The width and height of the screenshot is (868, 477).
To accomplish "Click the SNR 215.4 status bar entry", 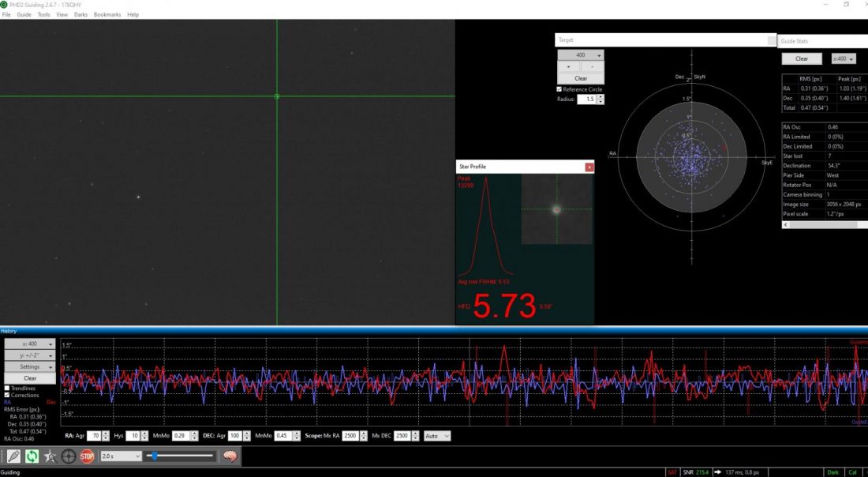I will (x=696, y=472).
